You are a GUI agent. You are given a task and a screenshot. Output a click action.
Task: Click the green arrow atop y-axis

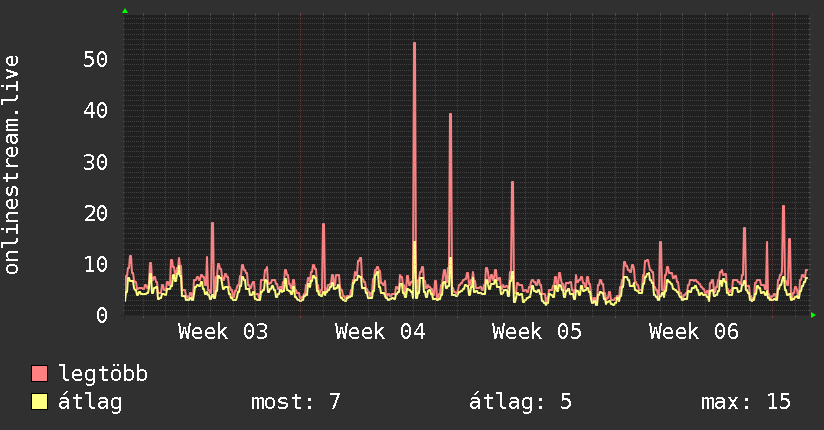(x=125, y=11)
